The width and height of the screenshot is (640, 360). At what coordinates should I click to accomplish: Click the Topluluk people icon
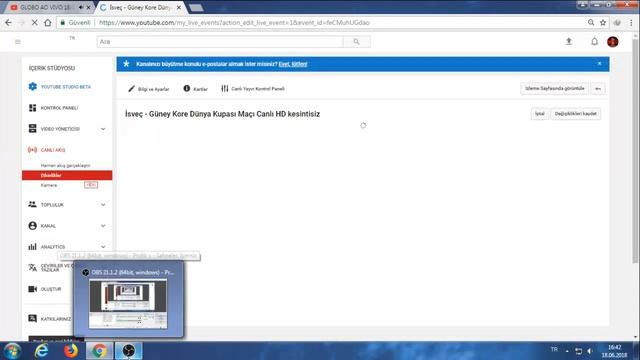(33, 204)
